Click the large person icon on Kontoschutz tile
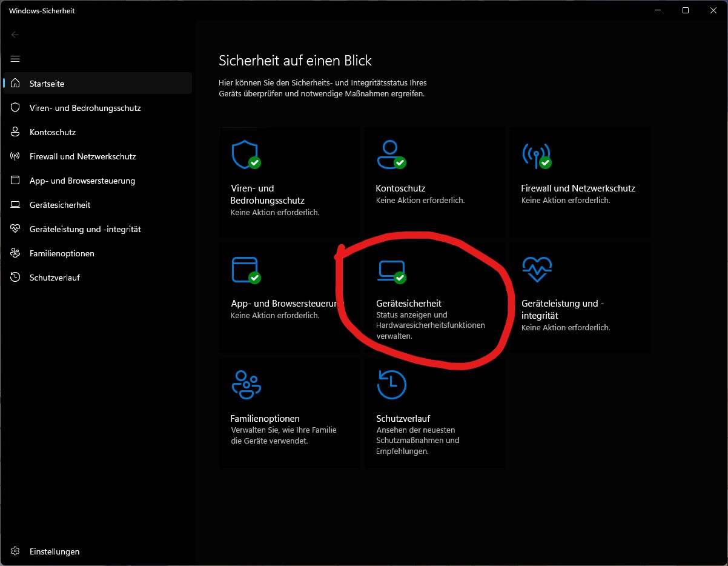Viewport: 728px width, 566px height. pos(391,155)
